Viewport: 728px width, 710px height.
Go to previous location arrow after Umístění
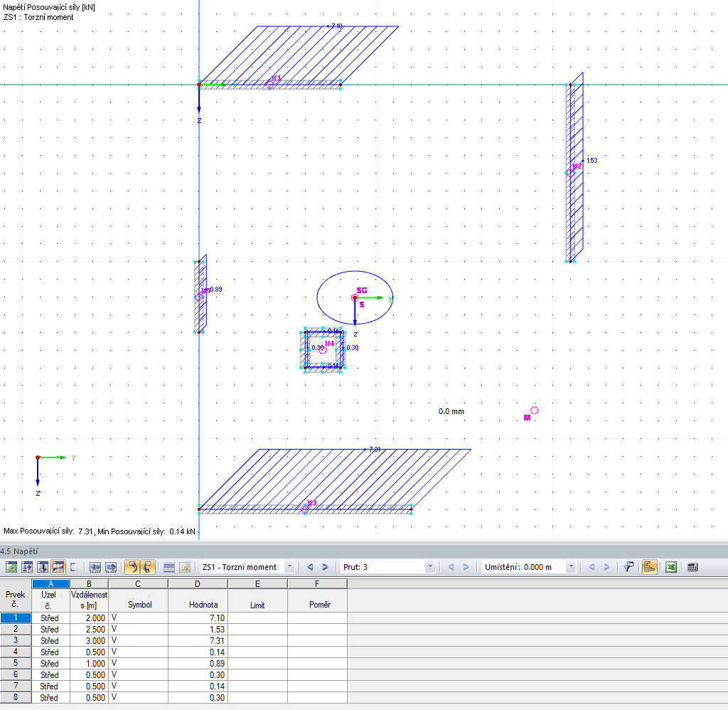[591, 567]
